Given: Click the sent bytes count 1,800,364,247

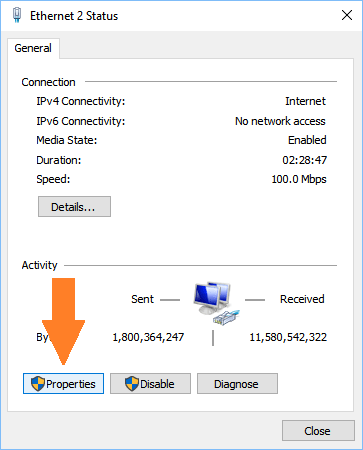Looking at the screenshot, I should coord(148,337).
